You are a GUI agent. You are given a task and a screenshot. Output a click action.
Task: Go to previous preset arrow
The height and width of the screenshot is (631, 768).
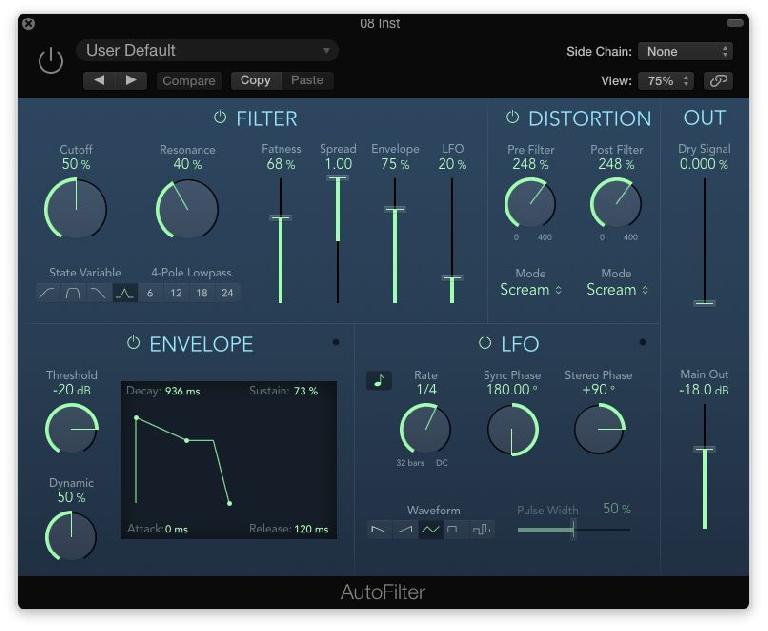point(99,80)
